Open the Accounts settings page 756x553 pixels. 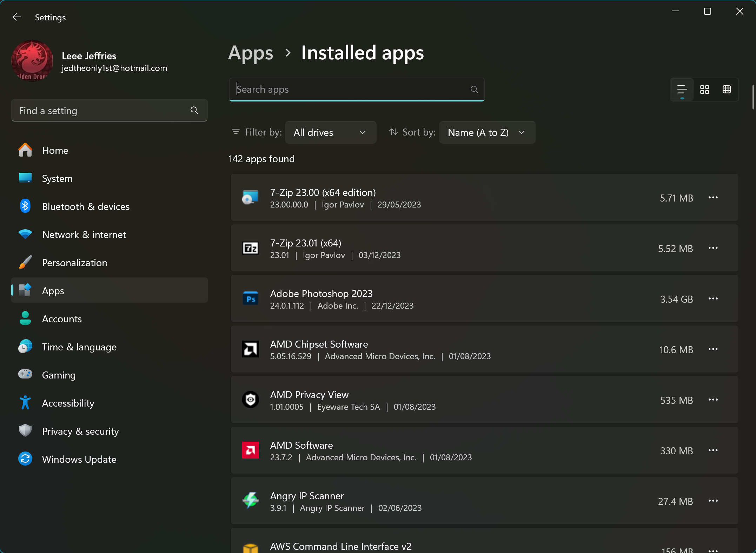109,319
